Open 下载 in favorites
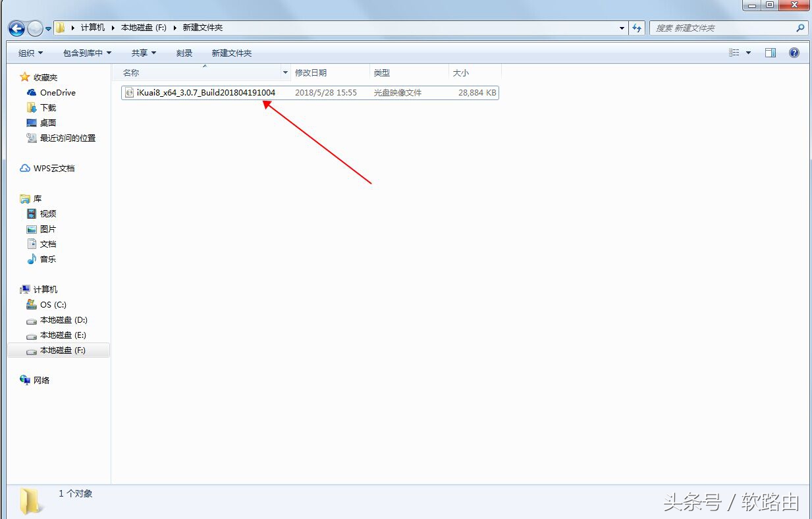The height and width of the screenshot is (519, 812). click(x=48, y=107)
